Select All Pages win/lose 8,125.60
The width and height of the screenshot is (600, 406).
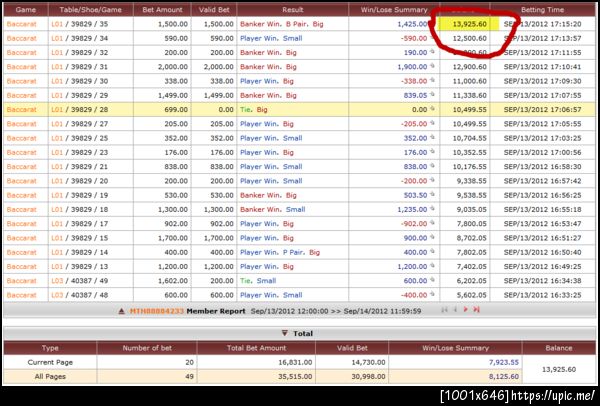pyautogui.click(x=504, y=377)
